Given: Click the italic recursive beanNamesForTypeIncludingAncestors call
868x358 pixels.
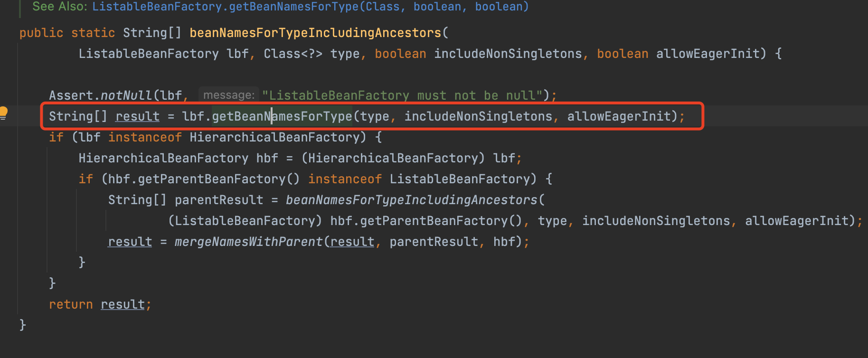Looking at the screenshot, I should pyautogui.click(x=411, y=200).
